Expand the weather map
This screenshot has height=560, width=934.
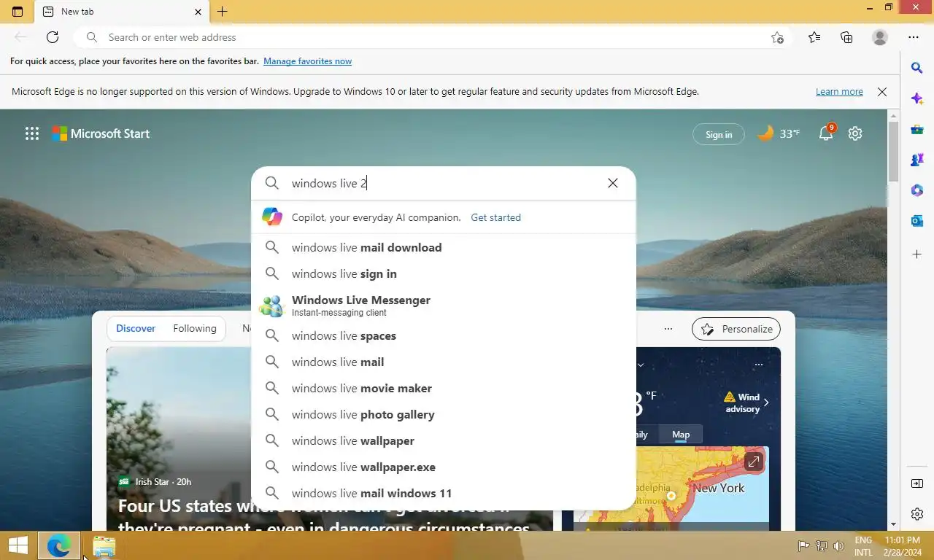tap(754, 462)
